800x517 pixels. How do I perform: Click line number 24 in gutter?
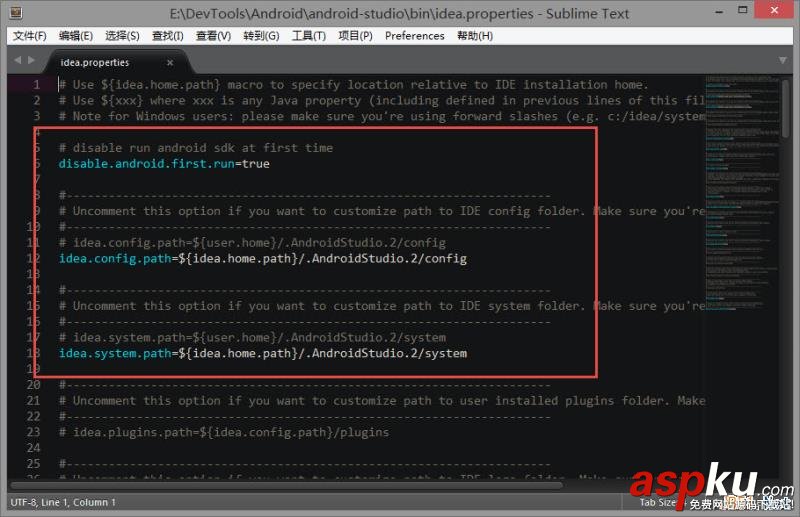click(x=34, y=448)
